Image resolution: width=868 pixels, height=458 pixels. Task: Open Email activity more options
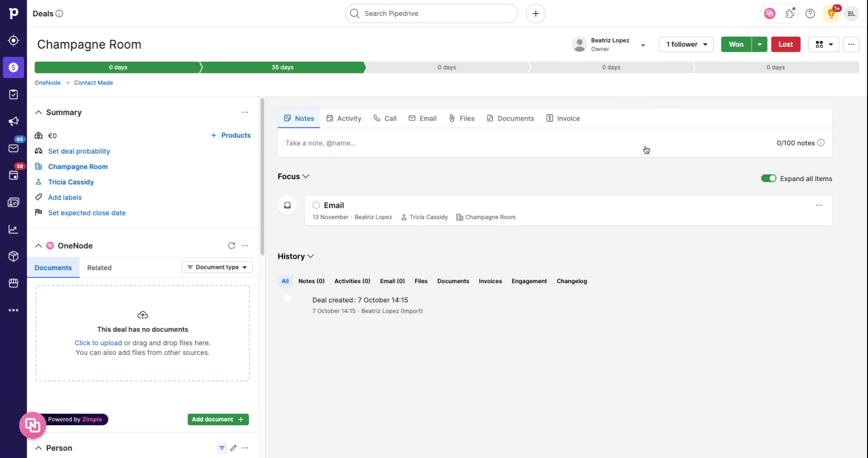[x=819, y=205]
